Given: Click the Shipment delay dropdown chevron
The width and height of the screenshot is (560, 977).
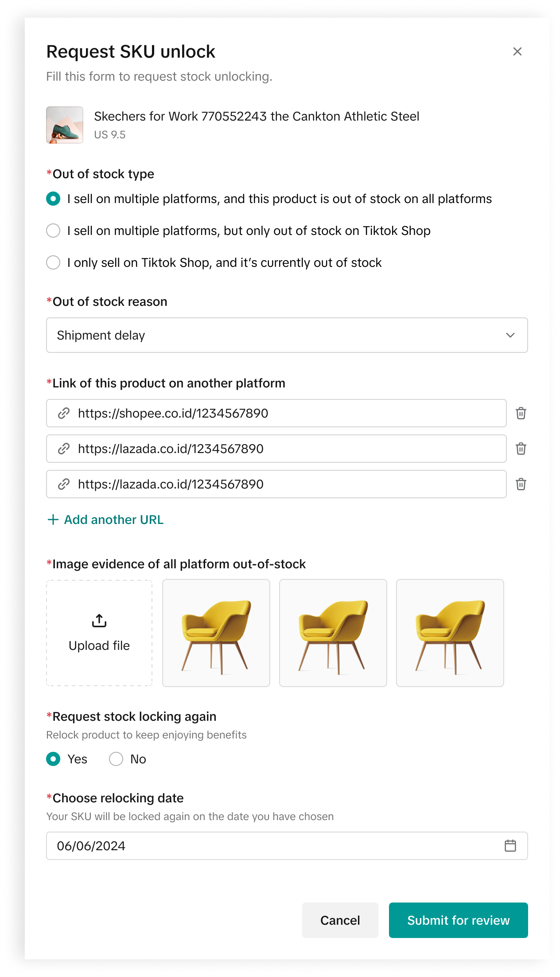Looking at the screenshot, I should click(x=510, y=335).
